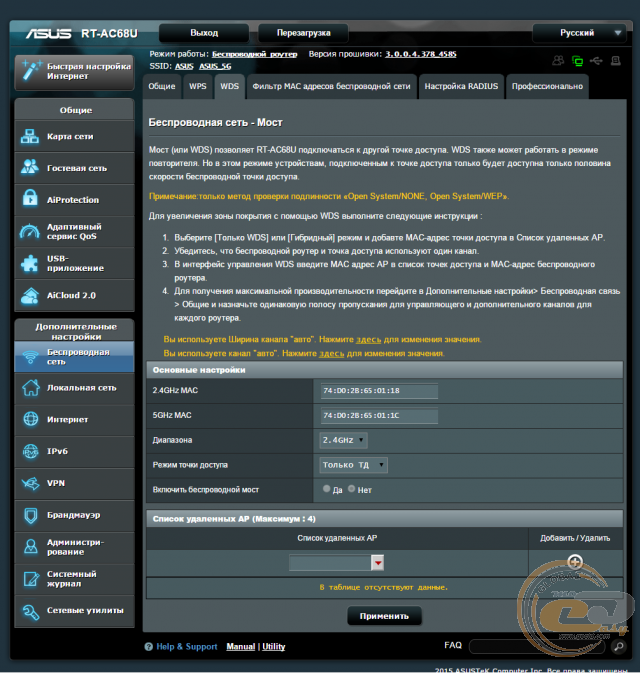Viewport: 640px width, 673px height.
Task: Click guest clients status icon in header
Action: point(558,61)
